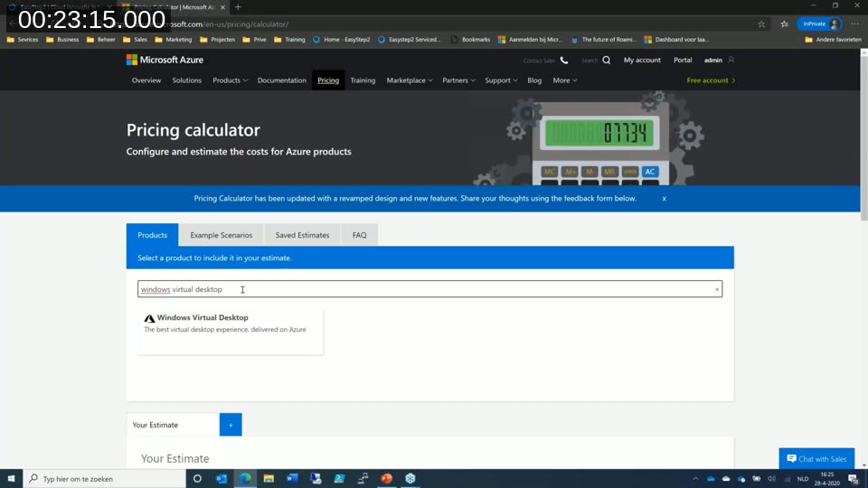Open the site search magnifier icon
This screenshot has width=868, height=488.
[607, 61]
